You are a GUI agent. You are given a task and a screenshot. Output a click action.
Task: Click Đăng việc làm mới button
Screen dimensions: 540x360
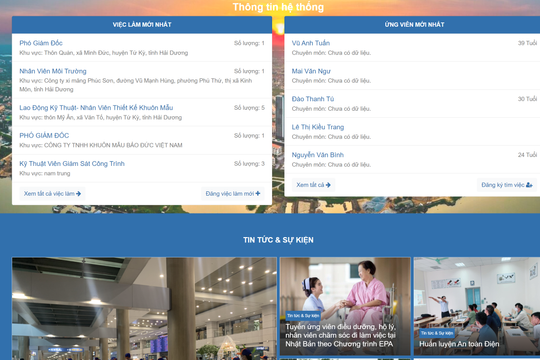click(233, 194)
